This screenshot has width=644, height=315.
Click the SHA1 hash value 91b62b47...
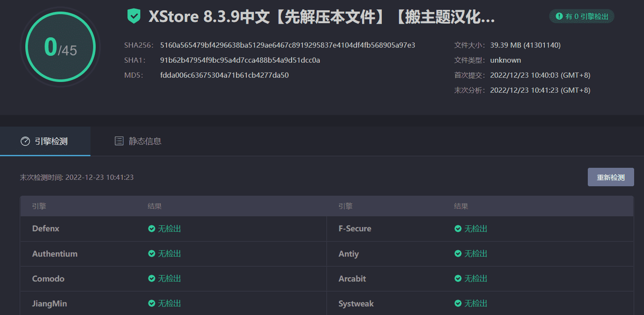tap(240, 60)
